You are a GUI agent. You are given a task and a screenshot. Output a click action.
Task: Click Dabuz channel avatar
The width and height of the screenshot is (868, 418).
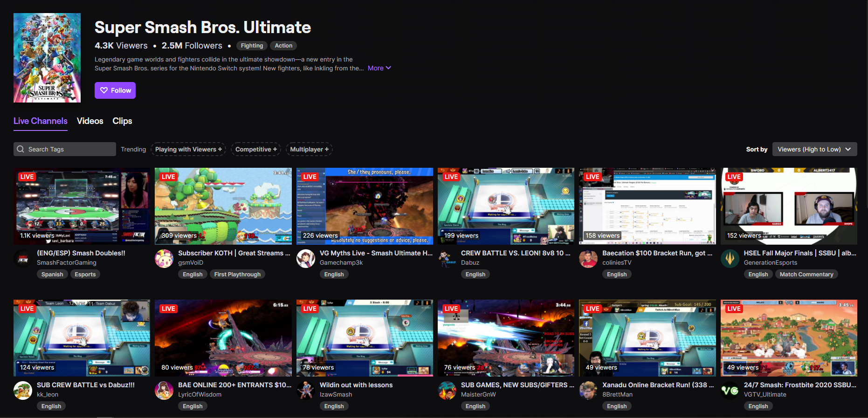[x=447, y=259]
